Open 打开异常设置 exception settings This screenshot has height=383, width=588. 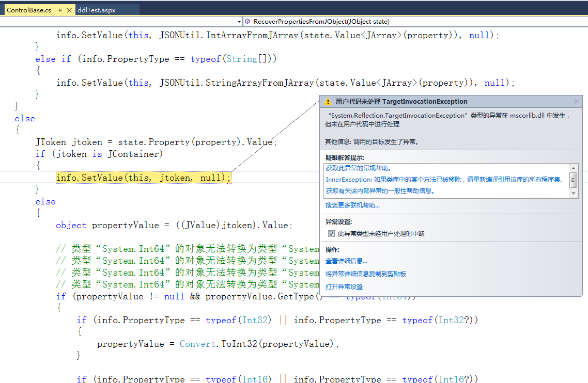click(x=344, y=286)
